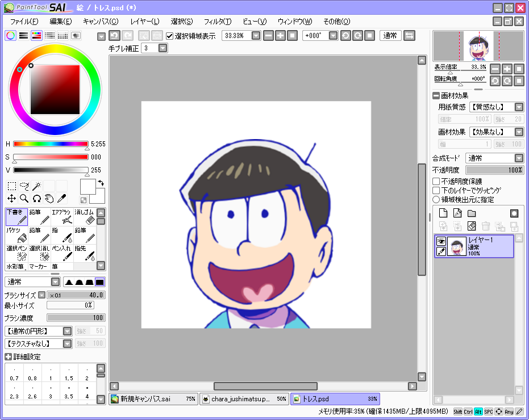Screen dimensions: 529x420
Task: Expand the 詳細設定 section
Action: 9,356
